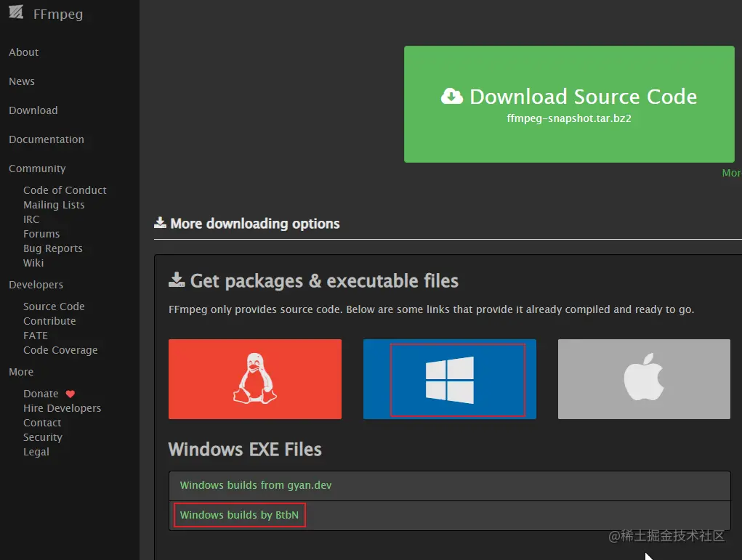The image size is (742, 560).
Task: Select the Windows logo tile
Action: click(x=450, y=379)
